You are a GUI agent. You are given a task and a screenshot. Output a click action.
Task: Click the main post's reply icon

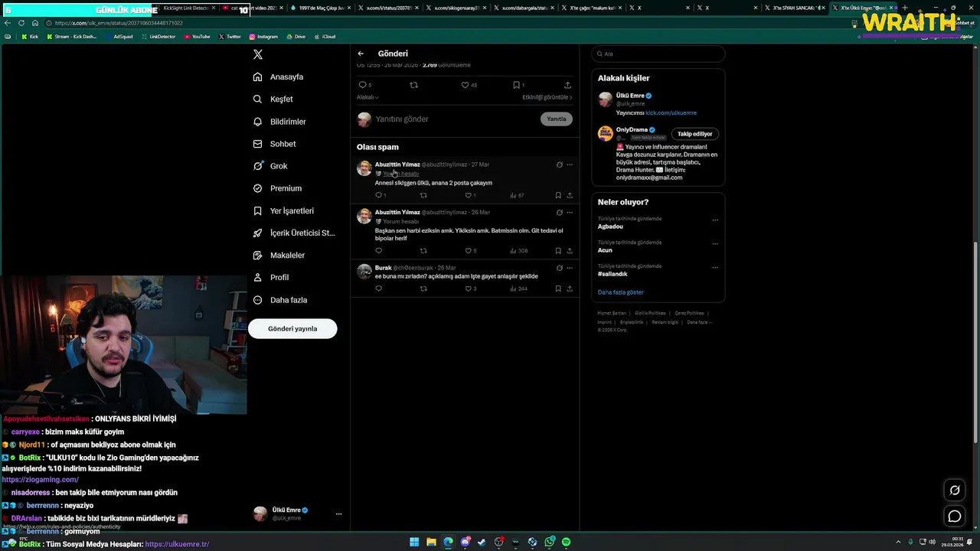pyautogui.click(x=363, y=85)
